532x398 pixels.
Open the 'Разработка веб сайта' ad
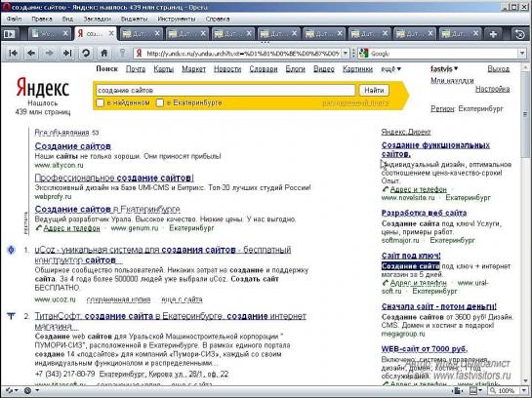tap(424, 213)
